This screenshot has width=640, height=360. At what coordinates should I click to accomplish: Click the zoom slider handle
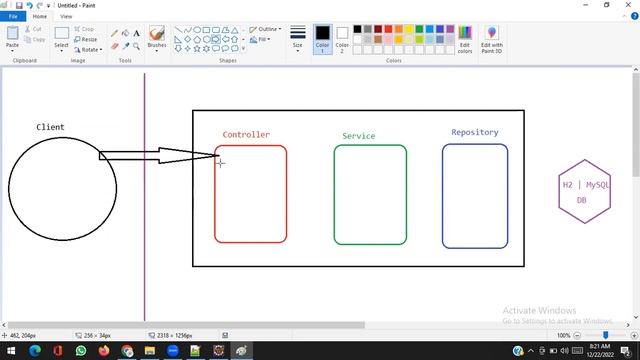(x=606, y=335)
